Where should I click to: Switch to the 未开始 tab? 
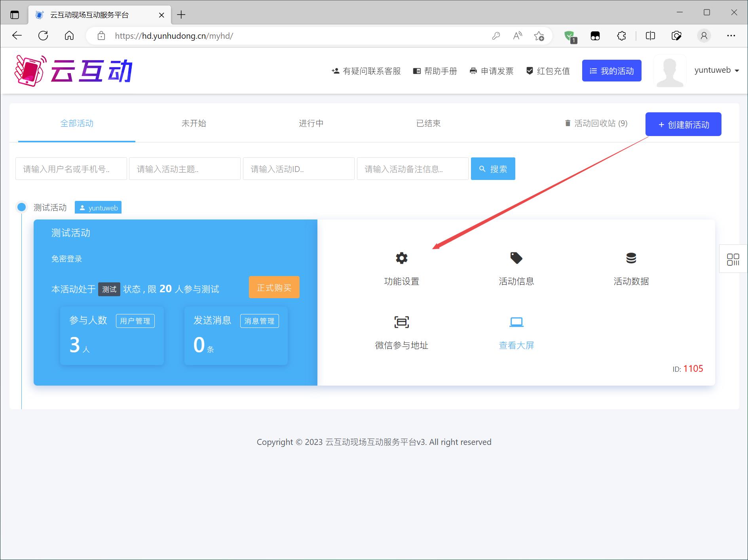click(194, 123)
